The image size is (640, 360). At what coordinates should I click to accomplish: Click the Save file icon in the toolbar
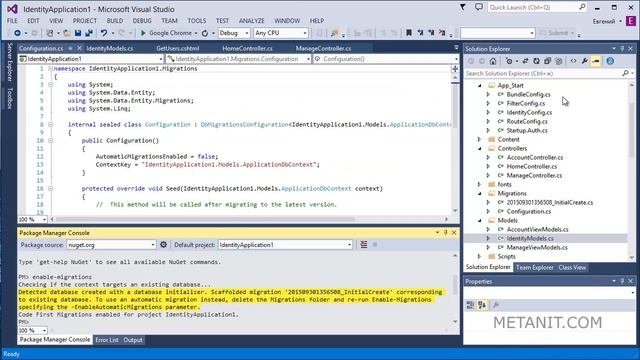78,33
